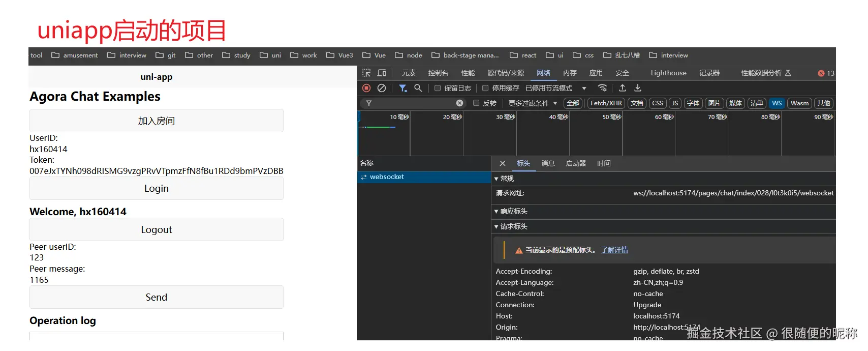Screen dimensions: 868x351
Task: Switch to the 控制台 tab
Action: pos(438,73)
